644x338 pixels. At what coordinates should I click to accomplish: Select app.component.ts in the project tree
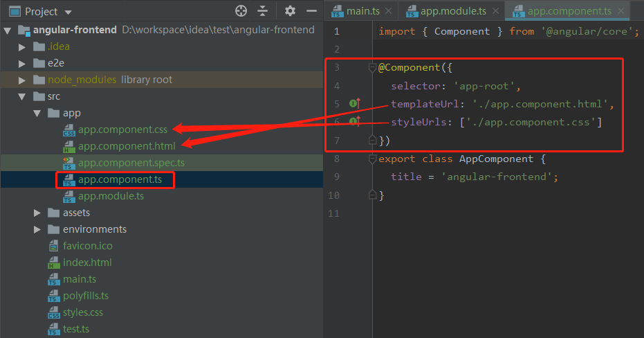click(120, 179)
